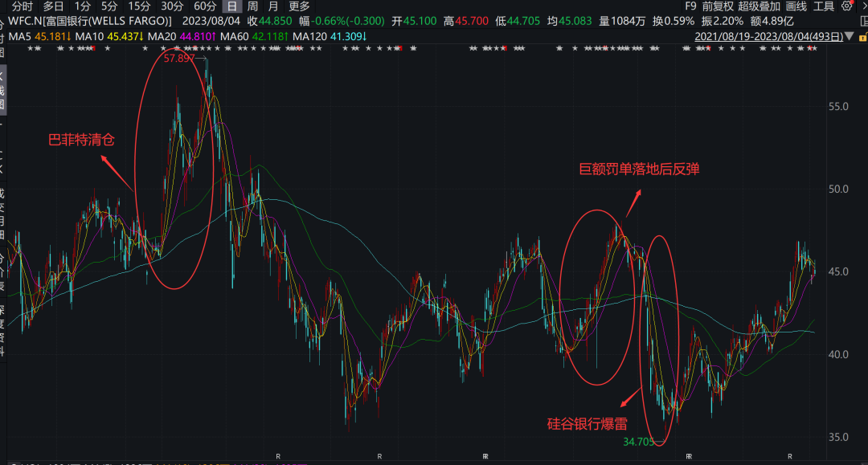Image resolution: width=868 pixels, height=465 pixels.
Task: Open the 工具 tools menu
Action: point(824,6)
